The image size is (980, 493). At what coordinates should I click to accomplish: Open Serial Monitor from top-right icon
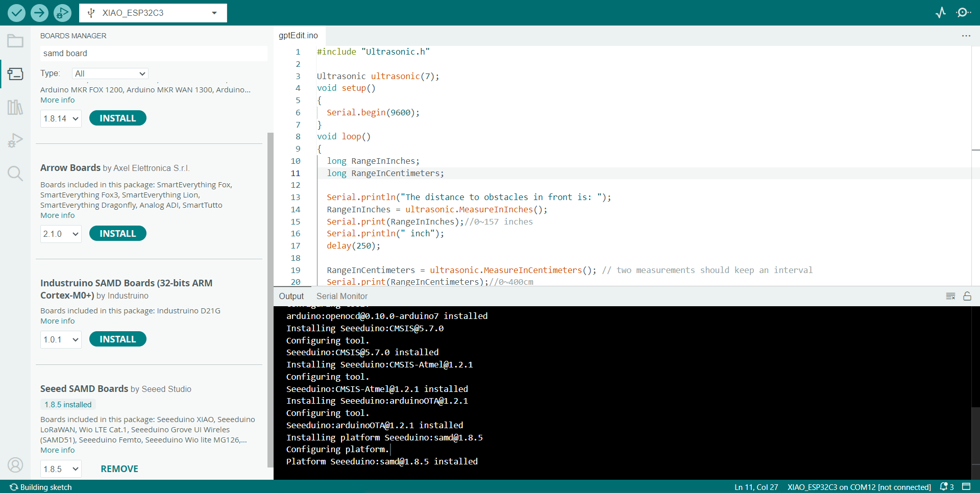(963, 13)
